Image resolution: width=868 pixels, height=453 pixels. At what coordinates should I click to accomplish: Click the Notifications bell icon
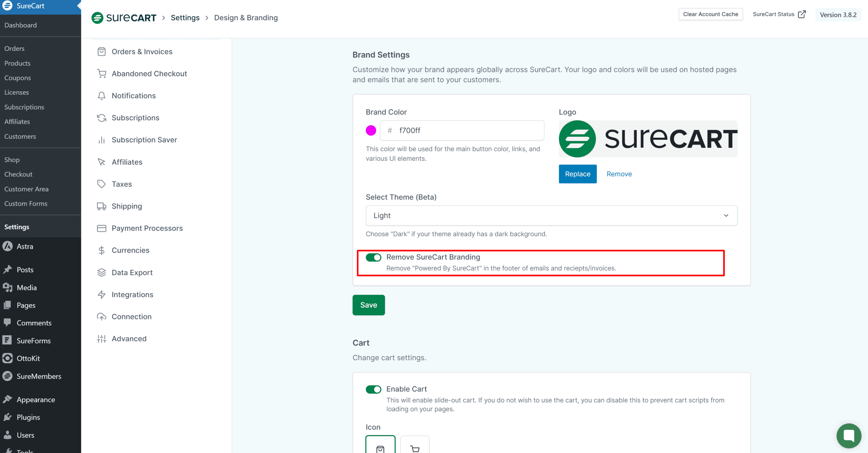pos(101,96)
